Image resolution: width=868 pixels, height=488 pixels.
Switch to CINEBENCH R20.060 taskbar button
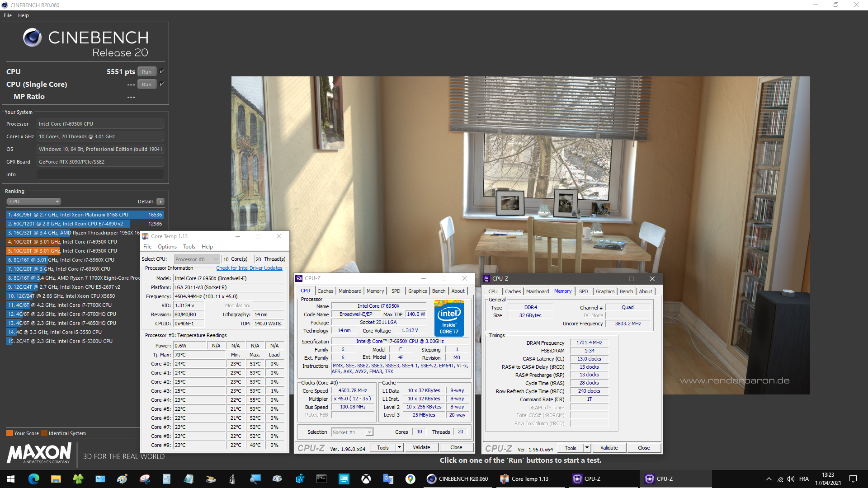[x=458, y=479]
